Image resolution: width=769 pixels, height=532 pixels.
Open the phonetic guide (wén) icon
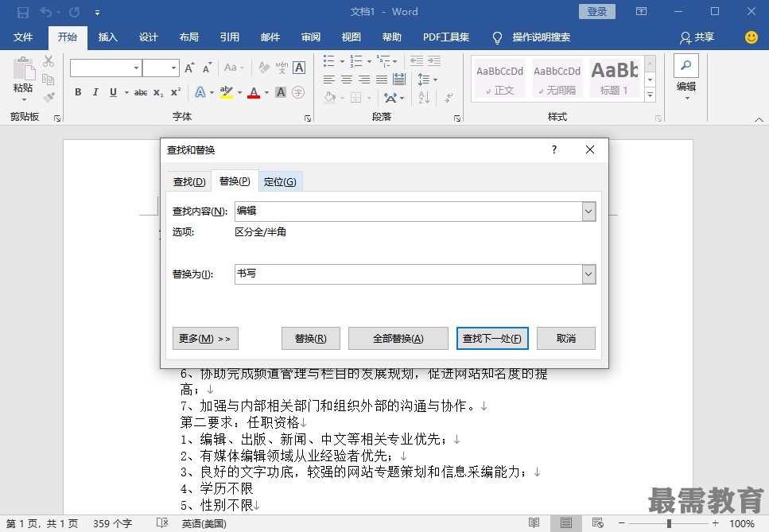(x=282, y=68)
